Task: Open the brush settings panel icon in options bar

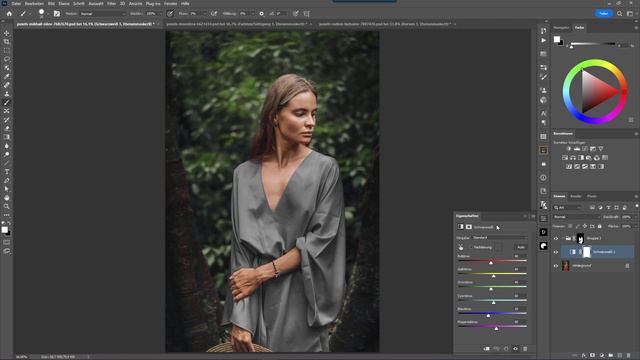Action: pyautogui.click(x=57, y=13)
